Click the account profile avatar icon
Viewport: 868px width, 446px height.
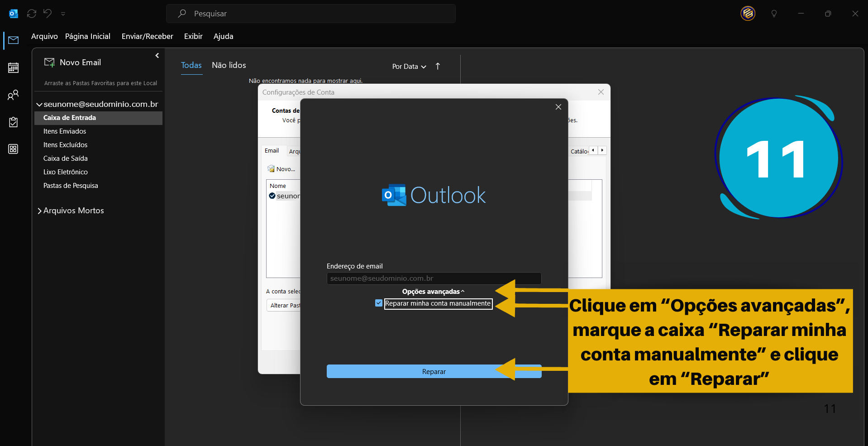click(x=748, y=14)
